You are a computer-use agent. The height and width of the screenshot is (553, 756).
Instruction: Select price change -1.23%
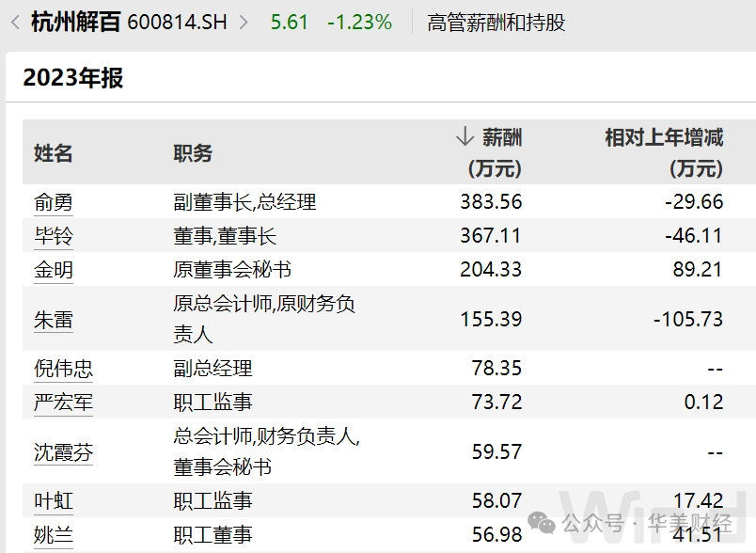click(360, 23)
